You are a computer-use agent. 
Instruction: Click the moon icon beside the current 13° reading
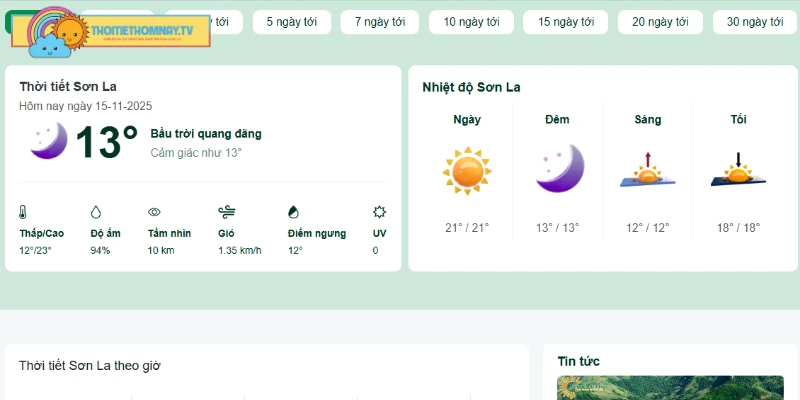point(49,141)
